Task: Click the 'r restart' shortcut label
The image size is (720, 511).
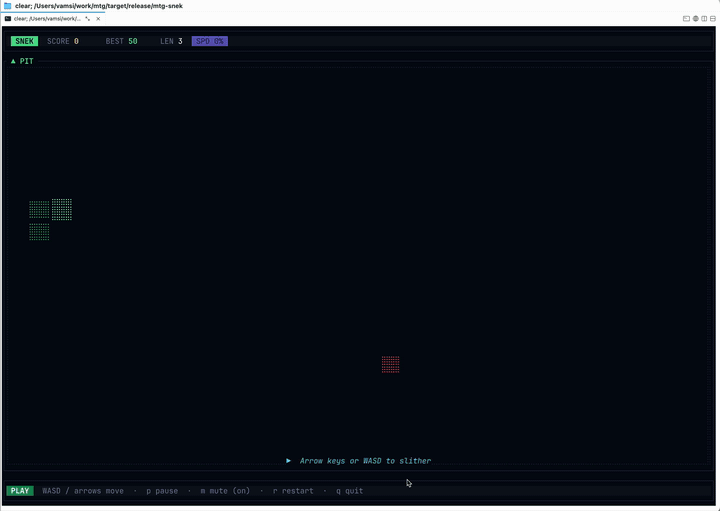Action: point(293,491)
